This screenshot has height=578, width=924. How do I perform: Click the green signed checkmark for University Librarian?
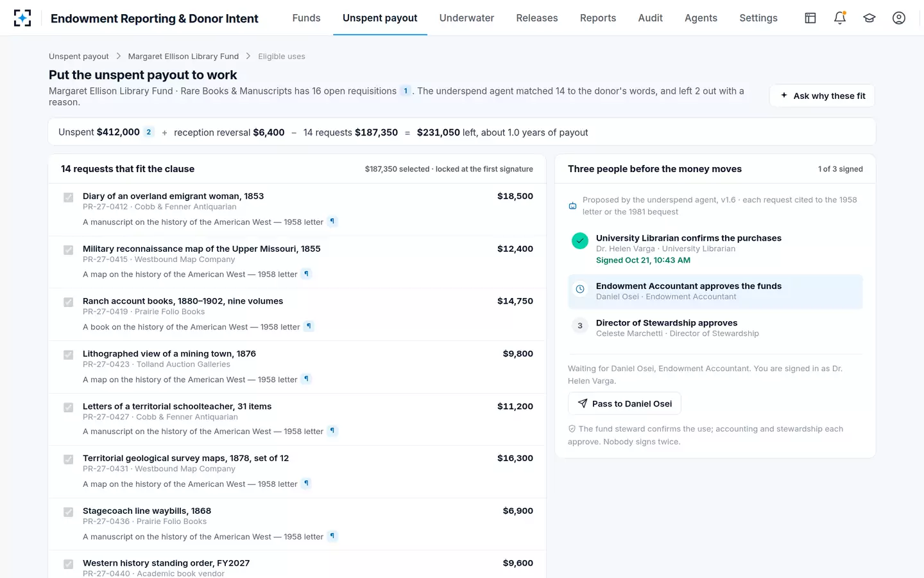580,241
